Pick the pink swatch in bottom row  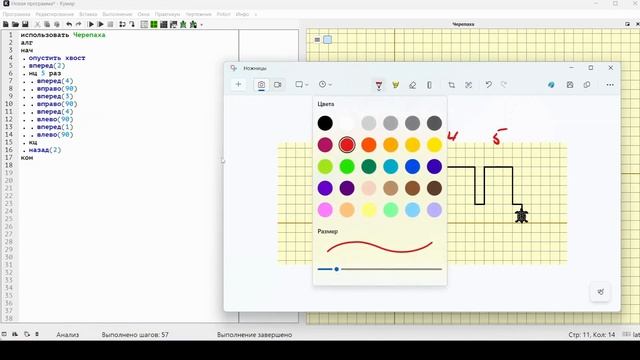pos(325,210)
